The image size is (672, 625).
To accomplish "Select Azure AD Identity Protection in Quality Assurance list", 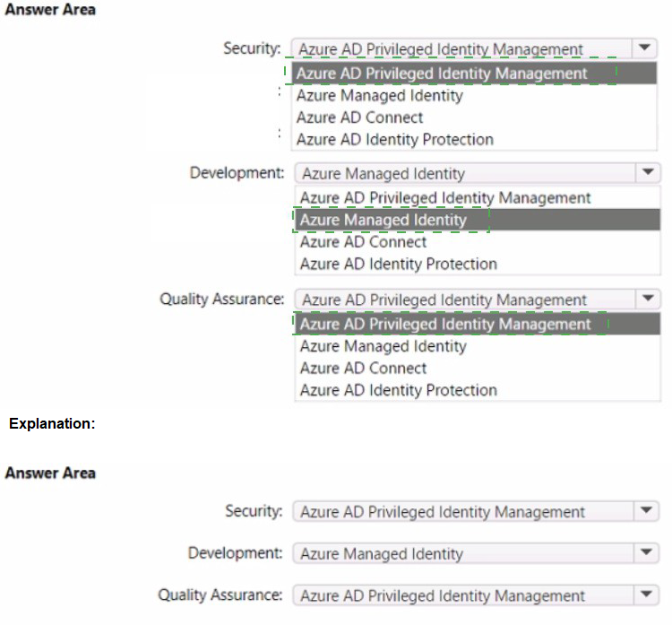I will (398, 391).
